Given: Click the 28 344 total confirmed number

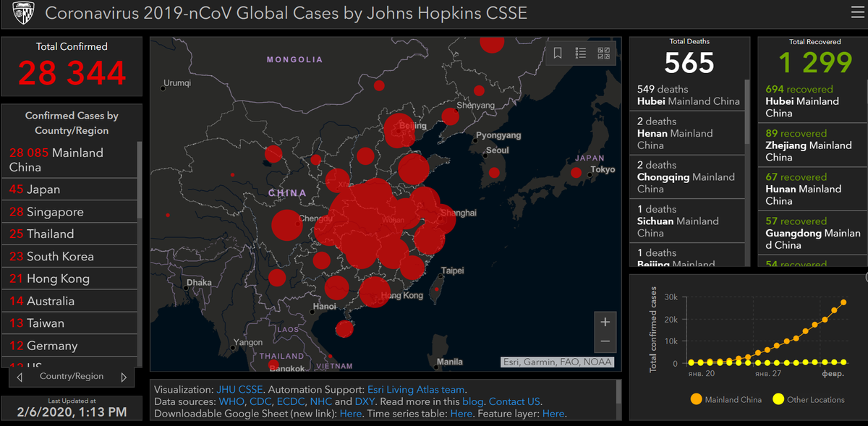Looking at the screenshot, I should click(72, 73).
